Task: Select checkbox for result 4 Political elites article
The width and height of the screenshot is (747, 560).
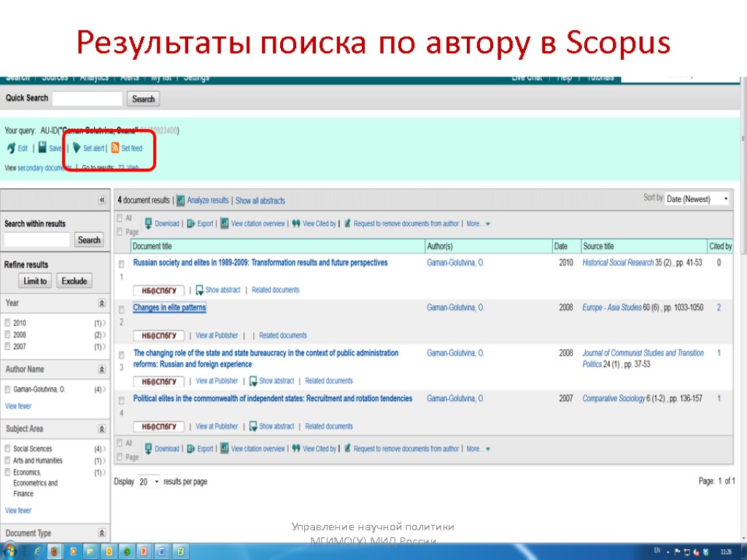Action: click(x=122, y=400)
